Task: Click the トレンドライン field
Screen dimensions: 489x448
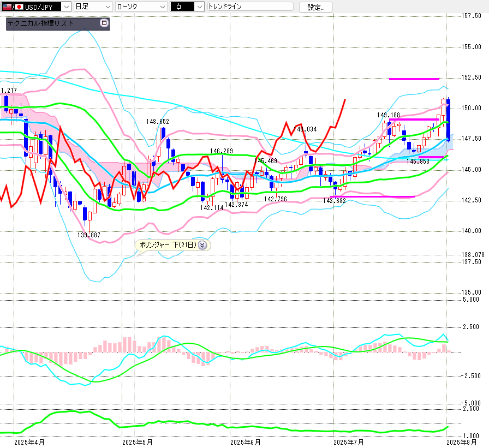Action: click(251, 7)
